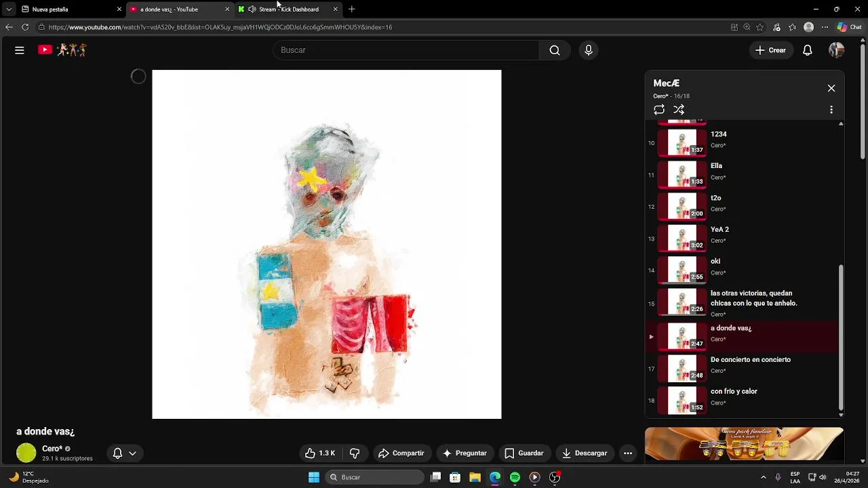The image size is (868, 488).
Task: Toggle playlist loop
Action: tap(659, 110)
